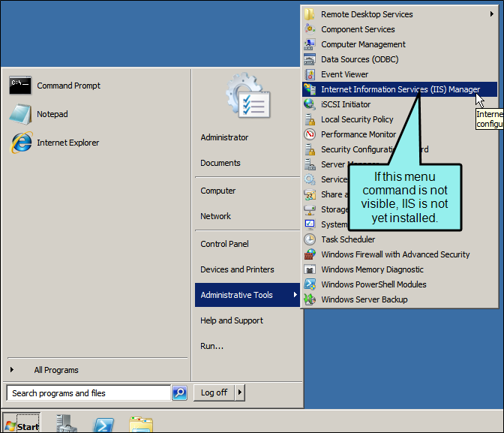
Task: Launch Notepad via its icon
Action: click(x=20, y=114)
